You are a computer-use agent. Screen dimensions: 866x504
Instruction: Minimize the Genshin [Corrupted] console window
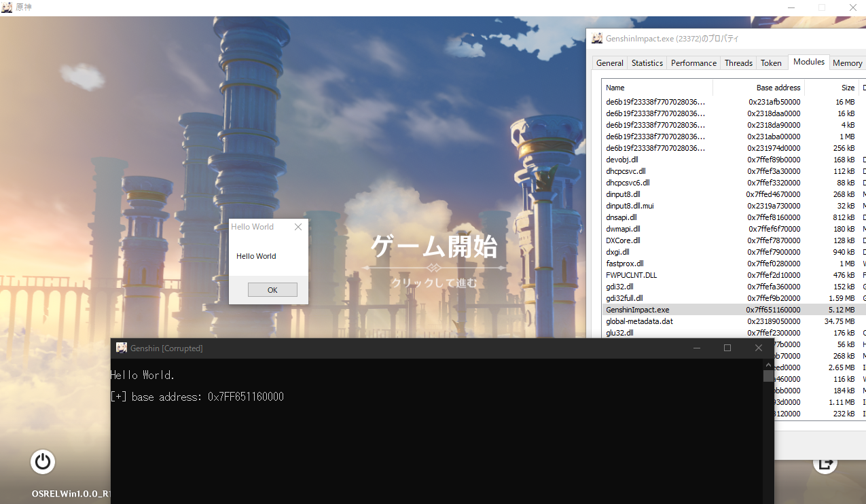pos(697,348)
